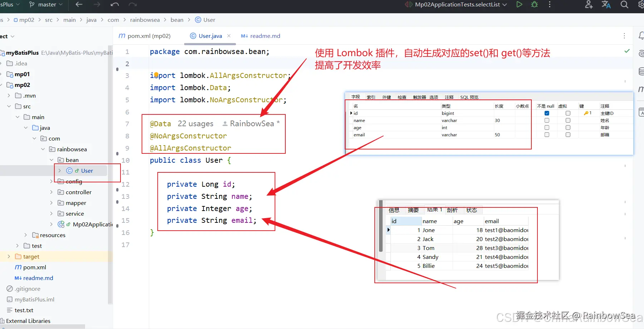This screenshot has width=644, height=329.
Task: Click the mp02 breadcrumb segment
Action: click(24, 20)
